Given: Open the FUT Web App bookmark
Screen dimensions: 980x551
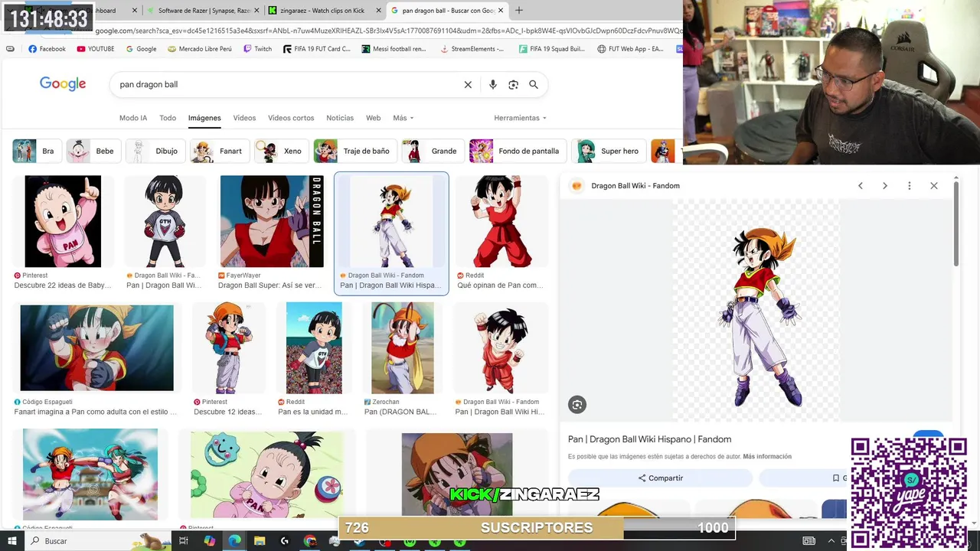Looking at the screenshot, I should point(631,49).
